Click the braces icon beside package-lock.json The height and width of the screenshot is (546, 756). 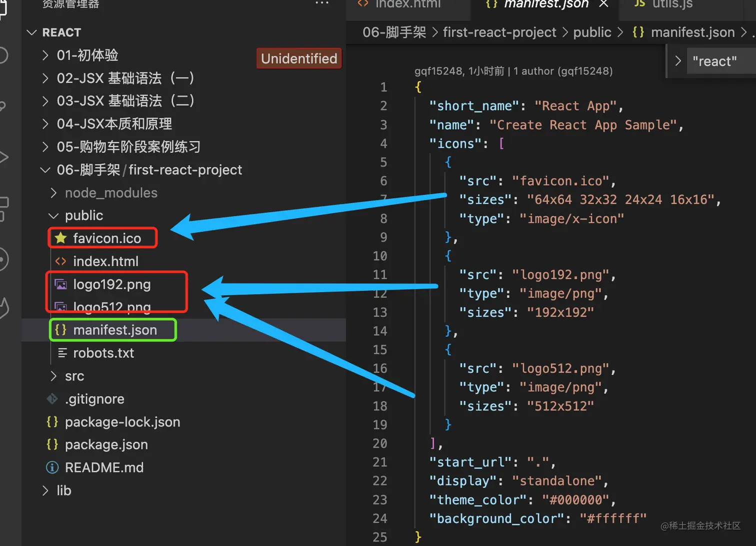[52, 421]
